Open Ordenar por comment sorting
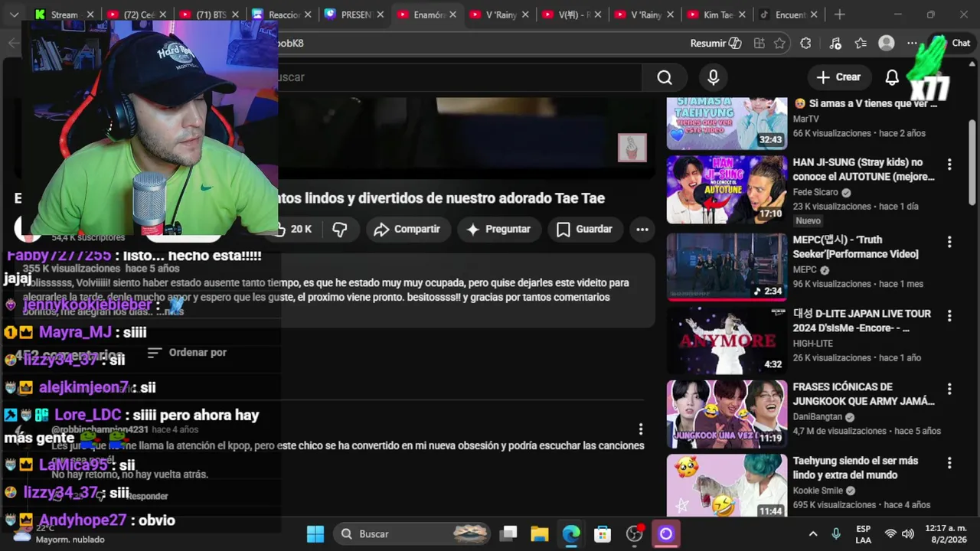This screenshot has width=980, height=551. click(x=187, y=352)
